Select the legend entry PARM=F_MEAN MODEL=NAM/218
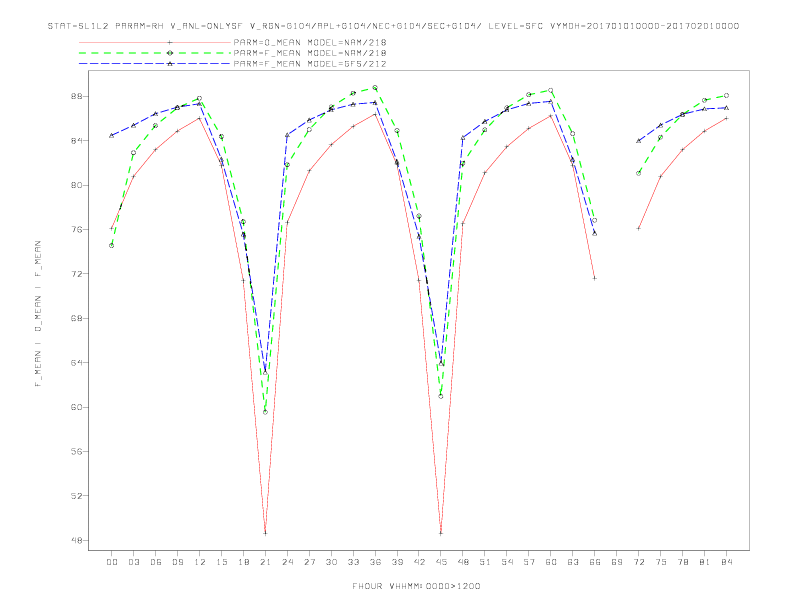The width and height of the screenshot is (792, 612). [x=310, y=53]
